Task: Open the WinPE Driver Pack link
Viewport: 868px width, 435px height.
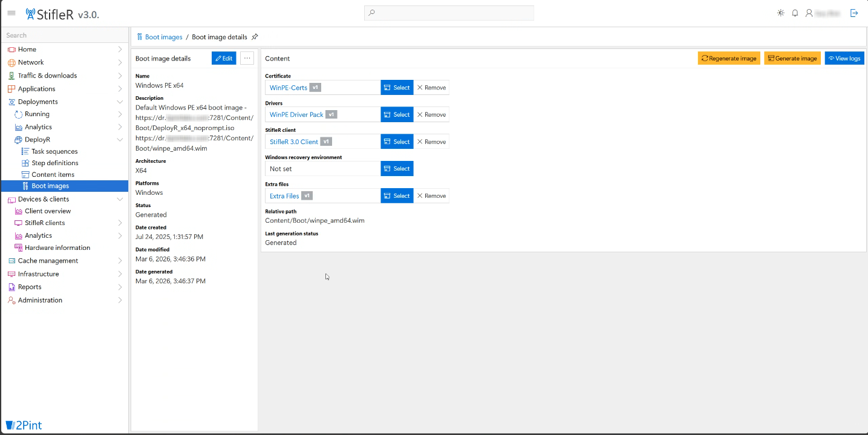Action: click(x=297, y=114)
